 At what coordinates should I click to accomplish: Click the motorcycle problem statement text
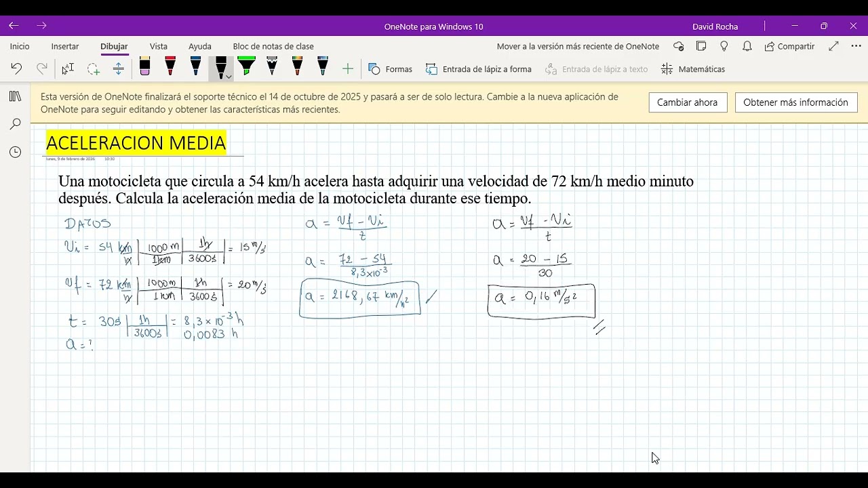pos(376,190)
